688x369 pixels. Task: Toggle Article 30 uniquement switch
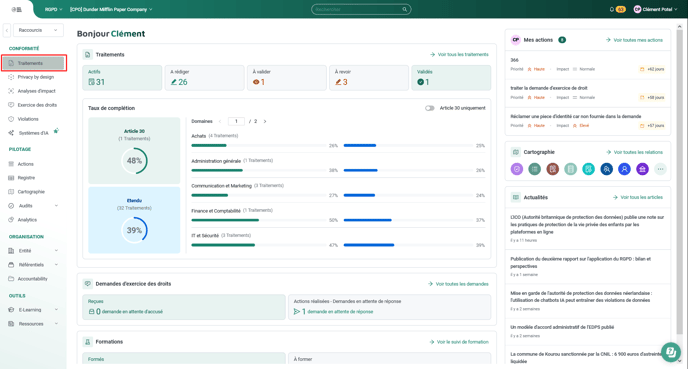(430, 108)
